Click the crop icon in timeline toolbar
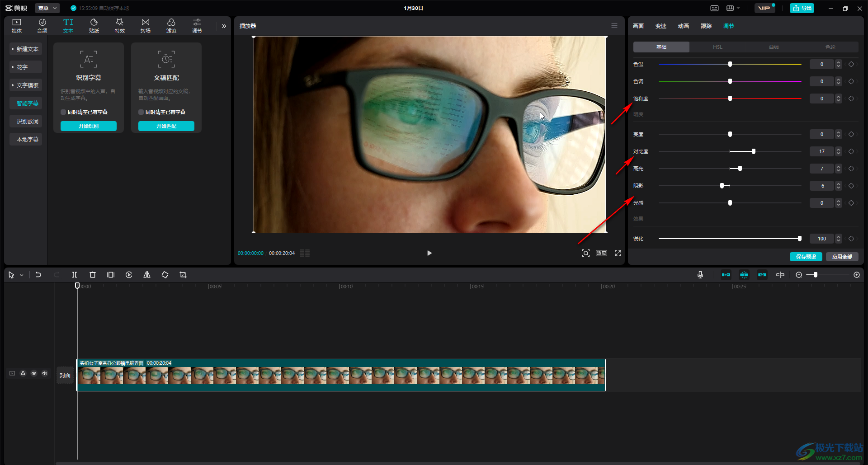 coord(183,275)
